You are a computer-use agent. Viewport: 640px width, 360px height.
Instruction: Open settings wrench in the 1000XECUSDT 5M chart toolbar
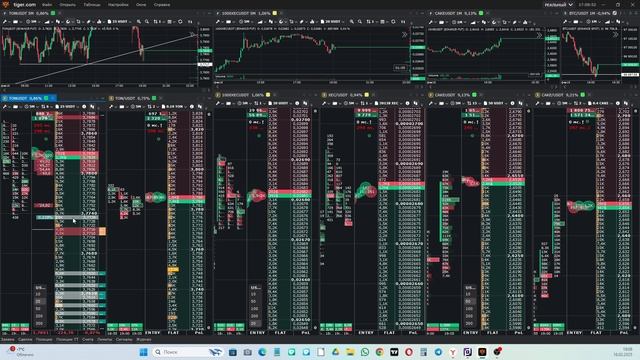pyautogui.click(x=218, y=21)
